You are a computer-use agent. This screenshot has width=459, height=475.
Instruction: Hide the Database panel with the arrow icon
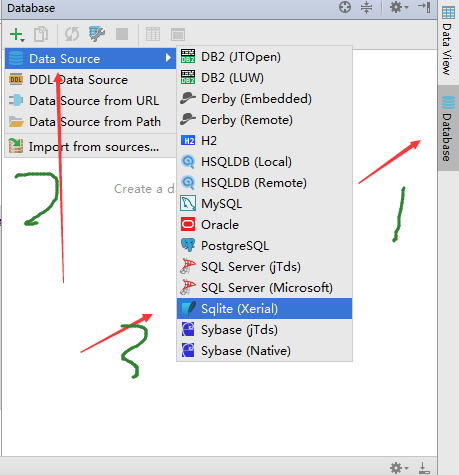[424, 7]
